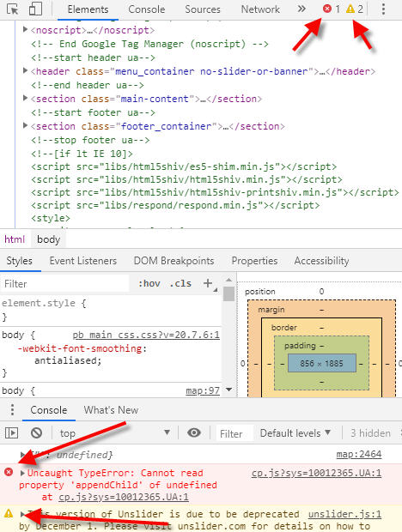
Task: Clear the console with the ban icon
Action: [36, 432]
